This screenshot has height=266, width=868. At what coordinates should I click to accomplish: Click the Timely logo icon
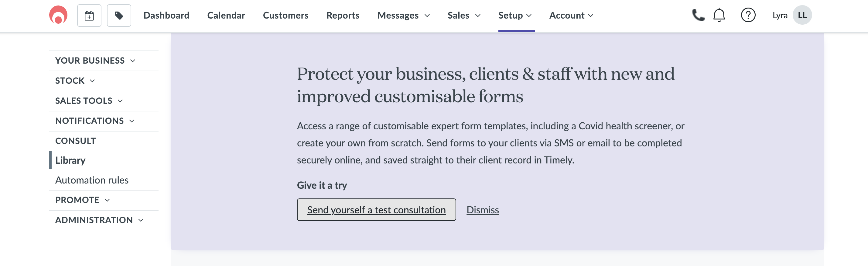click(58, 15)
